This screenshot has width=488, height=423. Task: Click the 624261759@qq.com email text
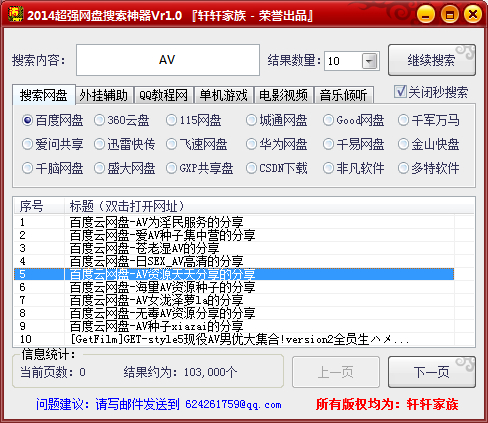[x=233, y=404]
